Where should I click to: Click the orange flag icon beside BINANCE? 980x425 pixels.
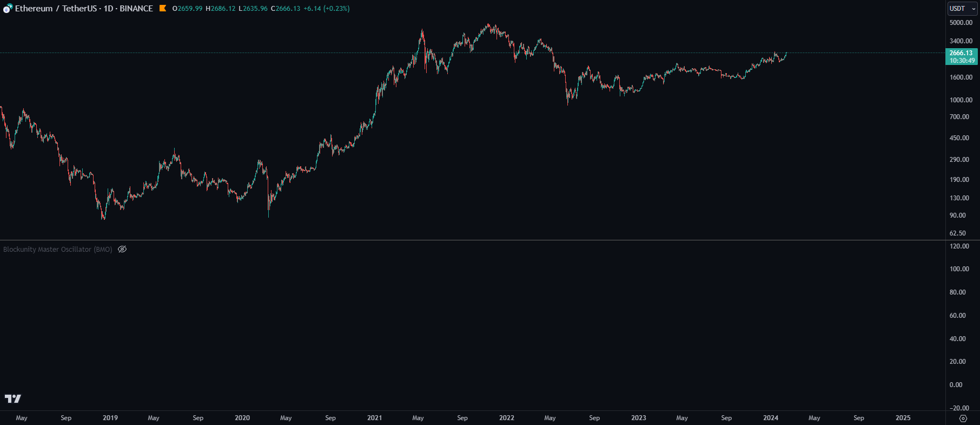(x=163, y=8)
